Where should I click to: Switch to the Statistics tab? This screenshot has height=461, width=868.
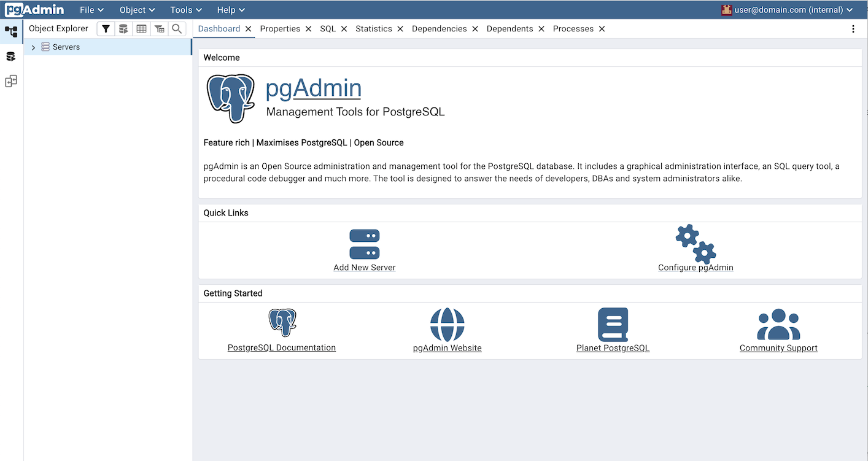click(x=374, y=29)
